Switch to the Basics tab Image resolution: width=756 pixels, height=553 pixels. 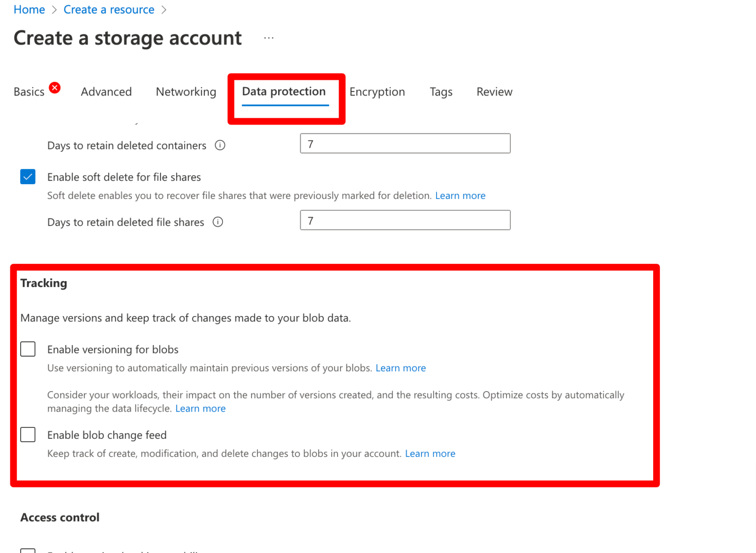[29, 92]
